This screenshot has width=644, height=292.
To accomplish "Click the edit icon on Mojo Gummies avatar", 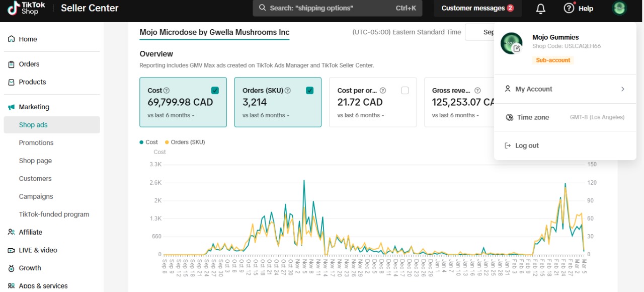I will (x=516, y=49).
